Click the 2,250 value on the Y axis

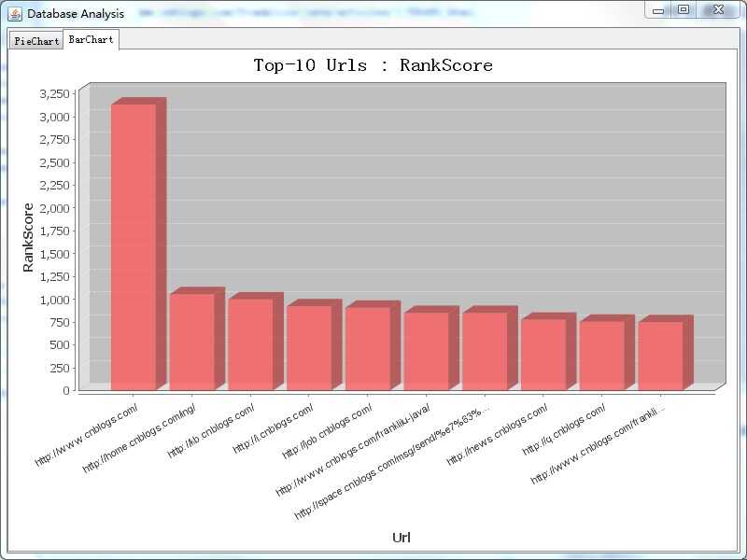(x=54, y=185)
